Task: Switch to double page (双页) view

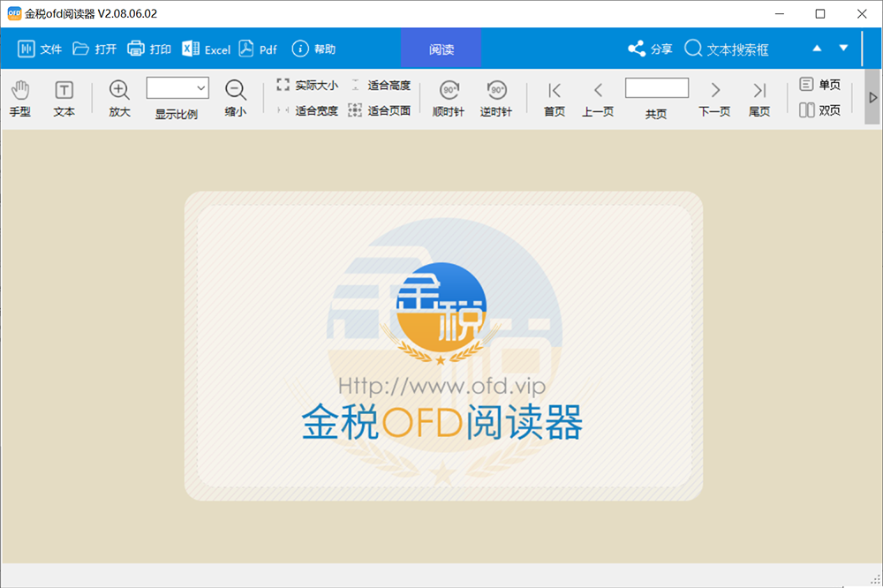Action: [x=820, y=108]
